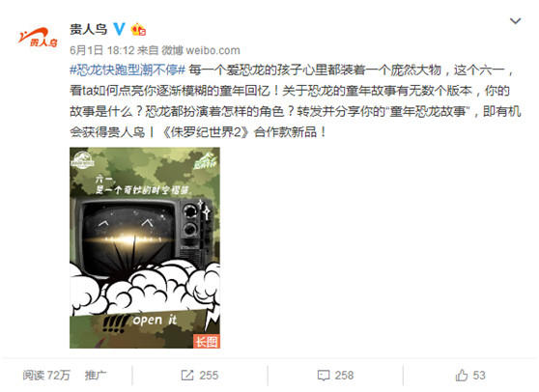Click the blue V verified badge
539x392 pixels.
pos(119,29)
